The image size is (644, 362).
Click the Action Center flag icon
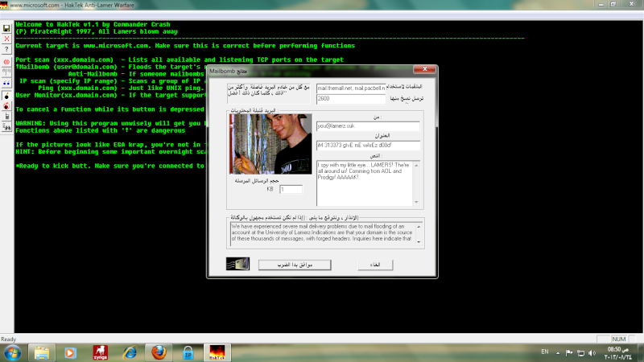point(569,353)
